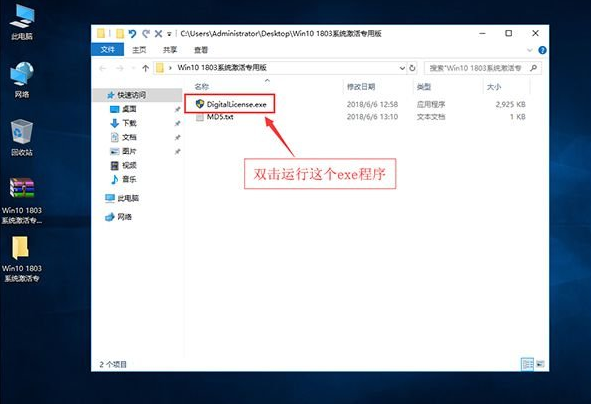591x404 pixels.
Task: Go up one folder level arrow
Action: point(145,68)
